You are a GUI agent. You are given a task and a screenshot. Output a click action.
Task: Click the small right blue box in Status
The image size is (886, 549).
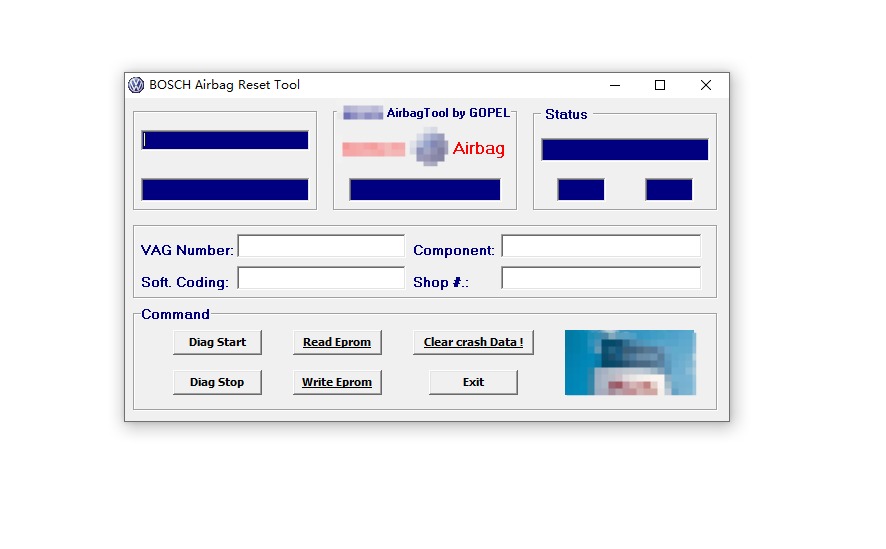click(668, 189)
